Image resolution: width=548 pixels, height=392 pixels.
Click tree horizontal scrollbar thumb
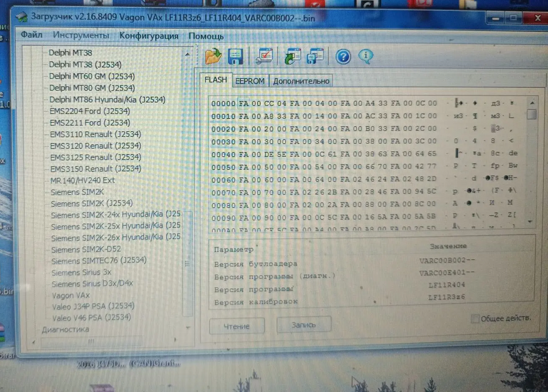click(91, 341)
